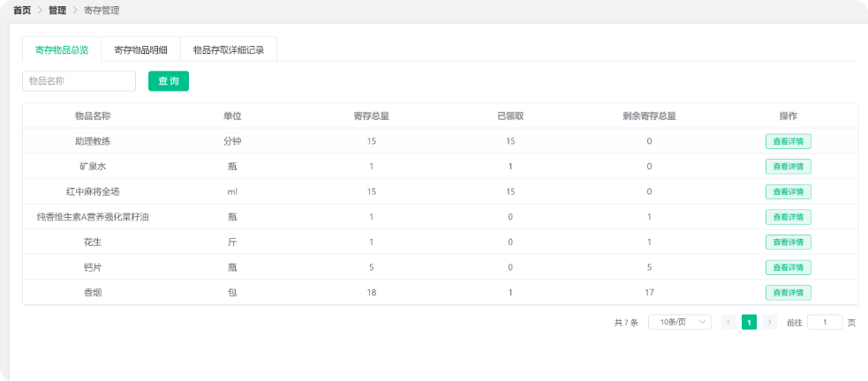Go to previous page arrow in pagination

728,323
